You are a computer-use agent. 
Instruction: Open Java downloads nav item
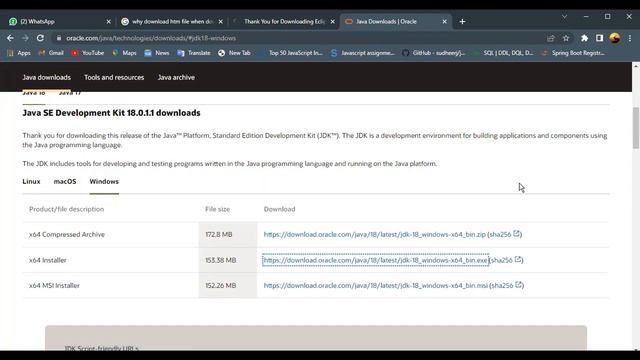(x=47, y=77)
